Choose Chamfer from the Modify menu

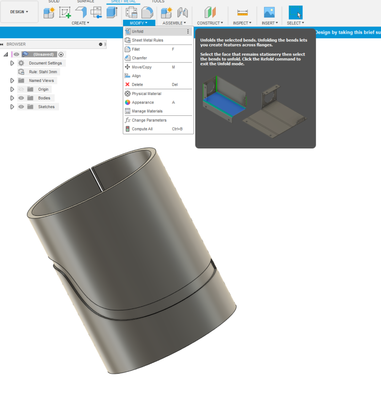(x=158, y=58)
